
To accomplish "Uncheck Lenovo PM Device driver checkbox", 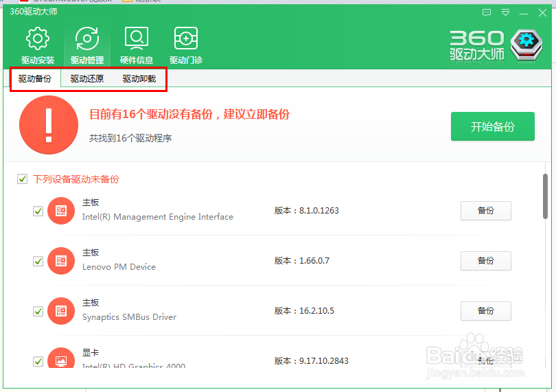I will click(x=38, y=261).
